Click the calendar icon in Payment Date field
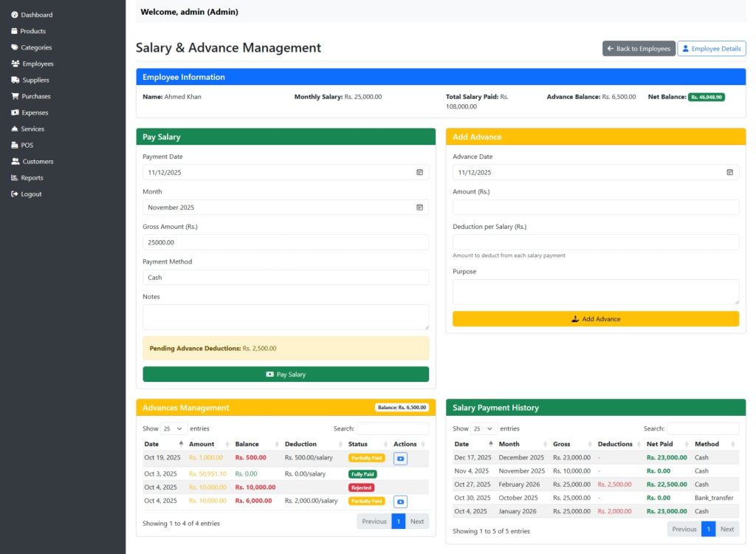Screen dimensions: 756x554 pyautogui.click(x=419, y=172)
